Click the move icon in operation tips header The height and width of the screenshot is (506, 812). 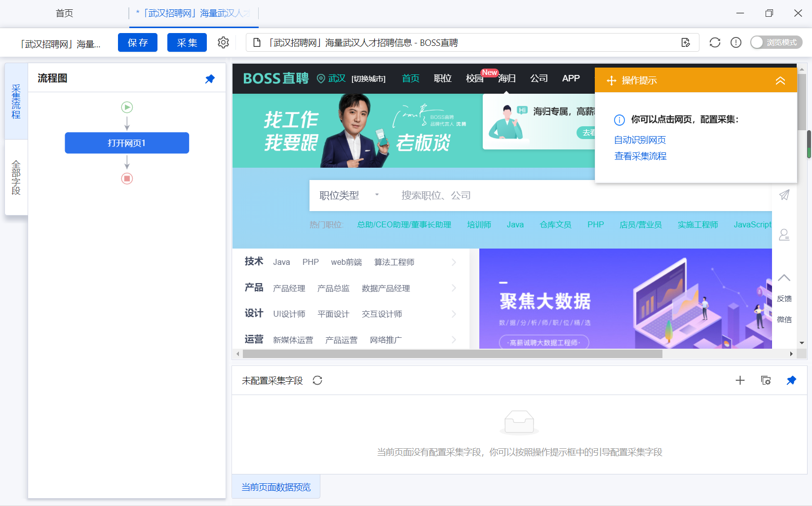(x=611, y=80)
